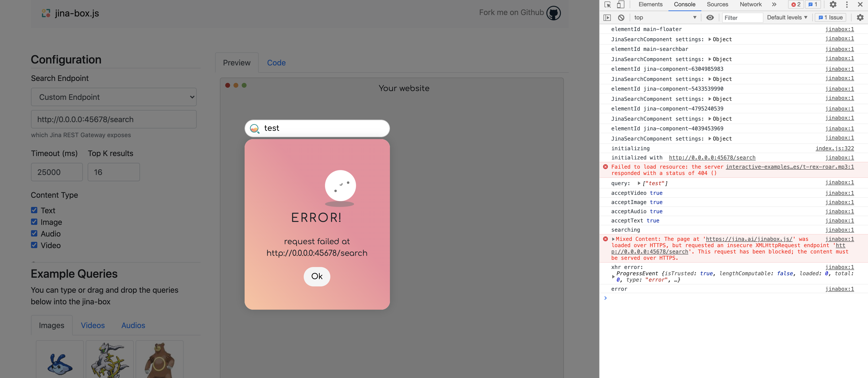
Task: Open the Custom Endpoint dropdown
Action: point(114,97)
